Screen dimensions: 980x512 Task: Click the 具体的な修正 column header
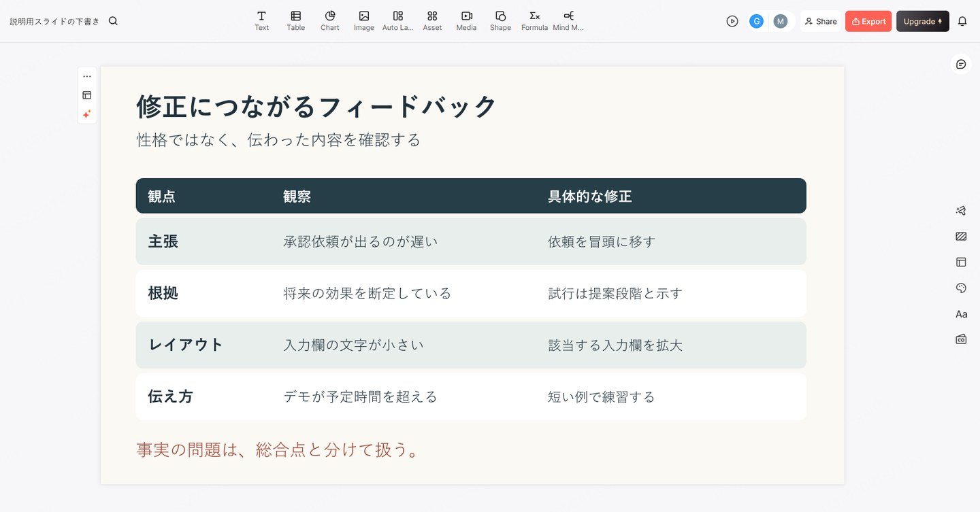[590, 197]
